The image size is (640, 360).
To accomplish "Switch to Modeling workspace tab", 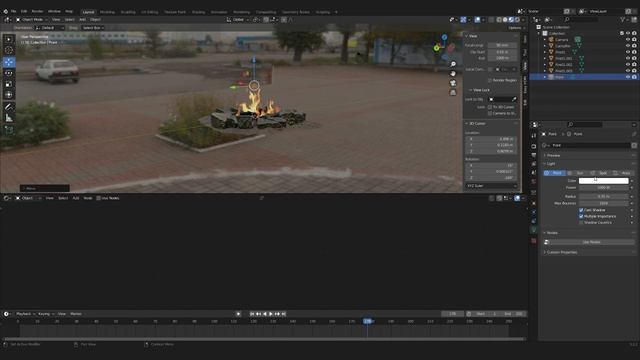I will pos(107,12).
